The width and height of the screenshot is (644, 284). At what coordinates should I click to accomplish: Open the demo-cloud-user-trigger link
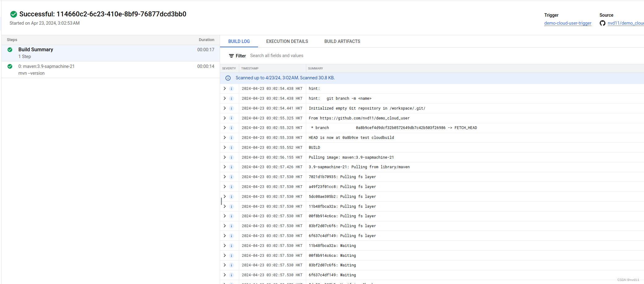click(x=568, y=23)
